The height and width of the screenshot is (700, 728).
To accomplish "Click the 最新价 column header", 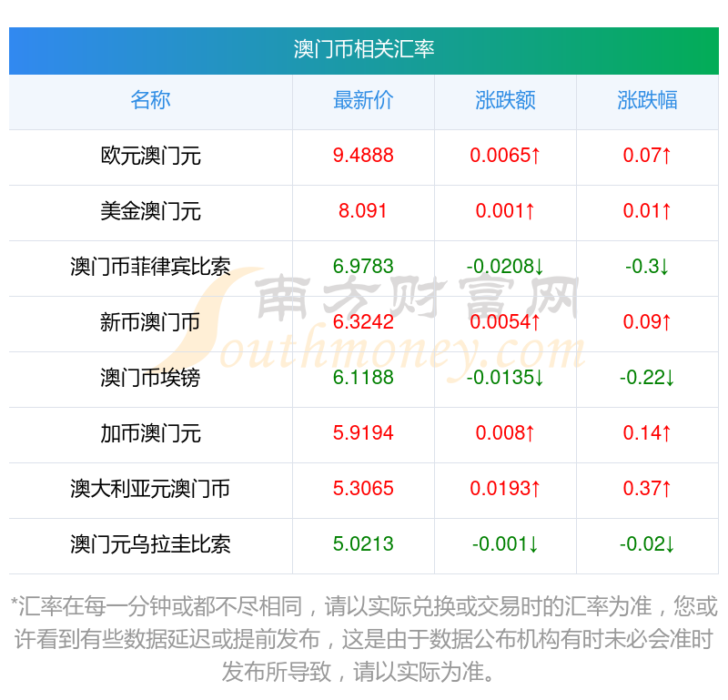I will (363, 100).
